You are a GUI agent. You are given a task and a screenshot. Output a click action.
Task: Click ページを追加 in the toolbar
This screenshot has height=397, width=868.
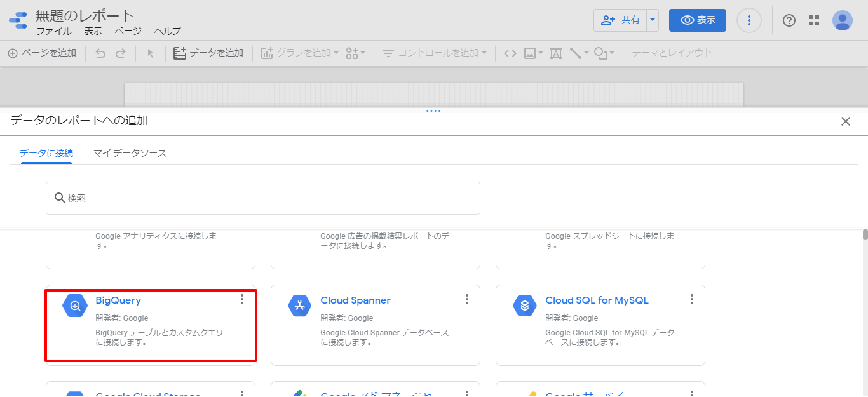coord(42,53)
